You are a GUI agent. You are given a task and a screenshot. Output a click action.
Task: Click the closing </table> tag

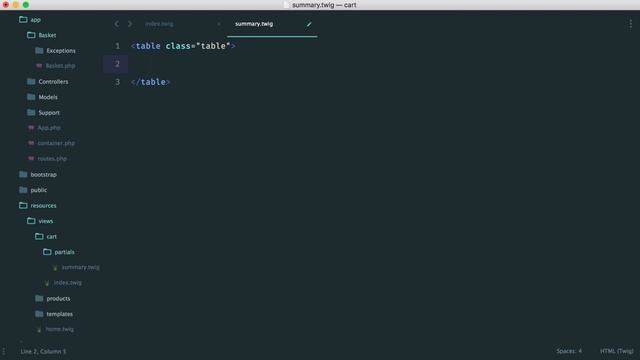[x=151, y=82]
